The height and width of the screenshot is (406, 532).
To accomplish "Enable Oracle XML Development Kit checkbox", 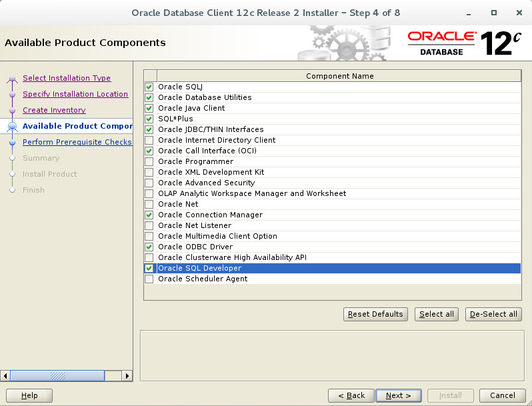I will click(149, 172).
